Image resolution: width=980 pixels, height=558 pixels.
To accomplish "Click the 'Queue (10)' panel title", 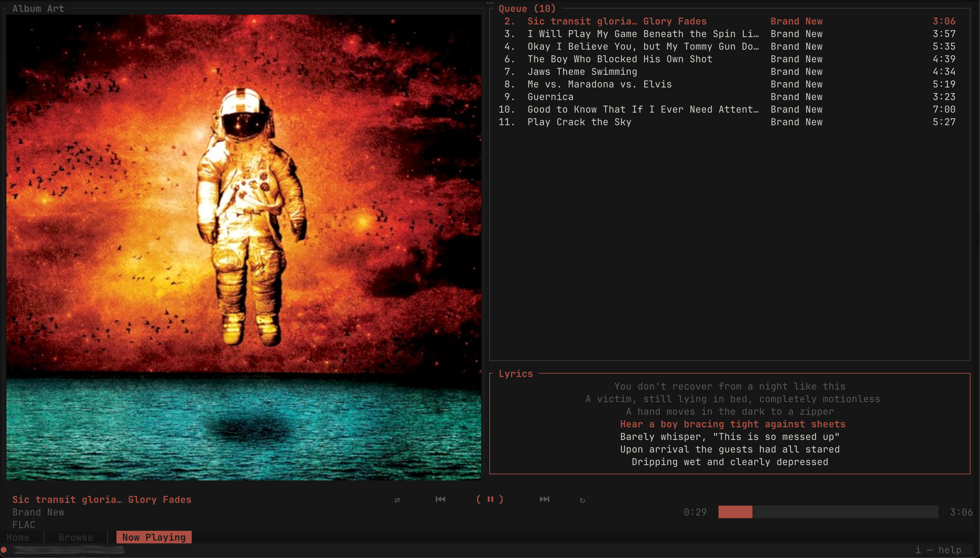I will (x=527, y=9).
